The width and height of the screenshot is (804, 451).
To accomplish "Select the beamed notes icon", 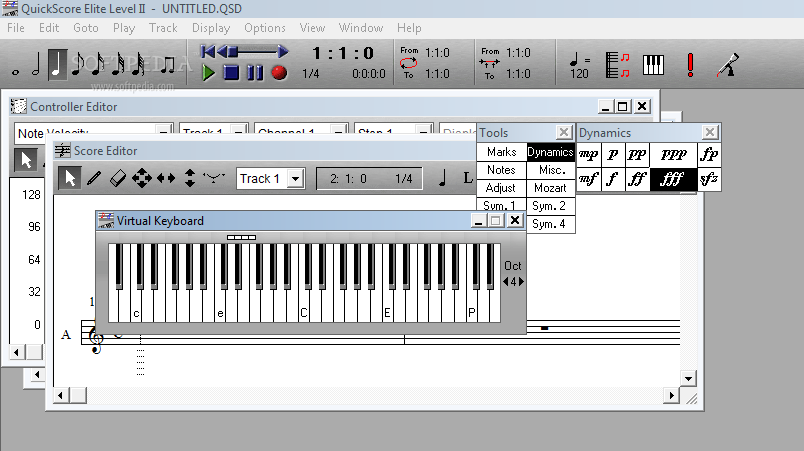I will point(167,64).
